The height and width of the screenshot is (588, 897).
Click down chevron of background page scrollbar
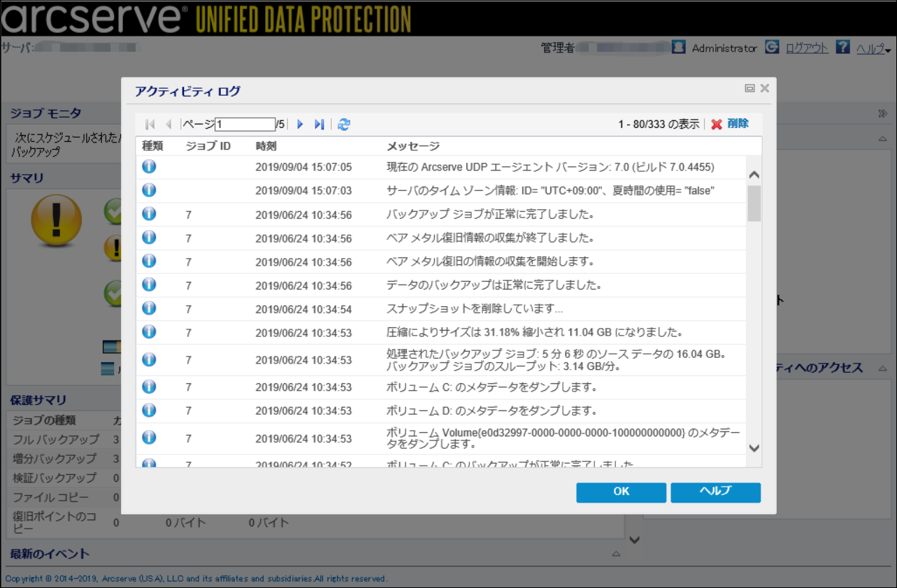pyautogui.click(x=634, y=540)
